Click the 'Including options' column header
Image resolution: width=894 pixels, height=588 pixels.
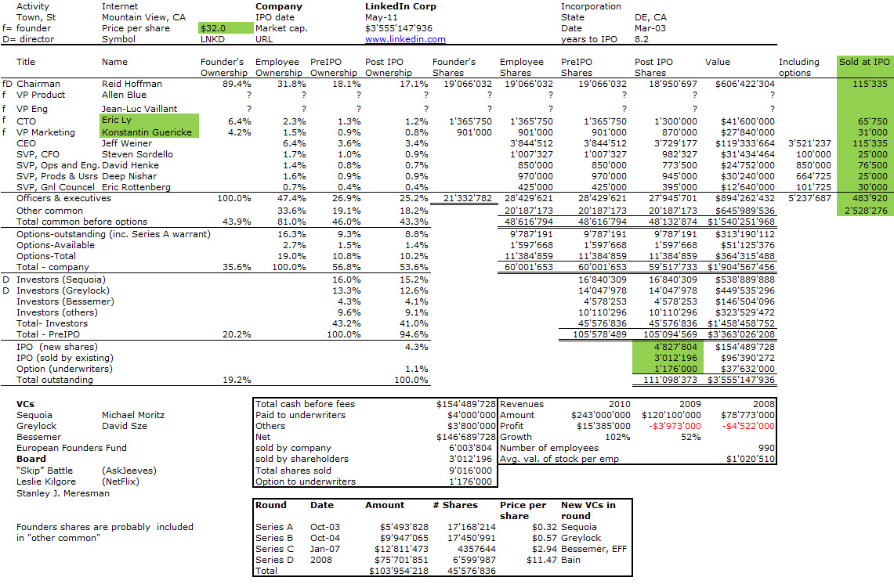798,67
